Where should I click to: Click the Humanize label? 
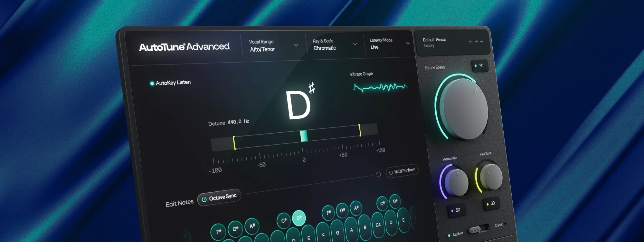coord(450,159)
